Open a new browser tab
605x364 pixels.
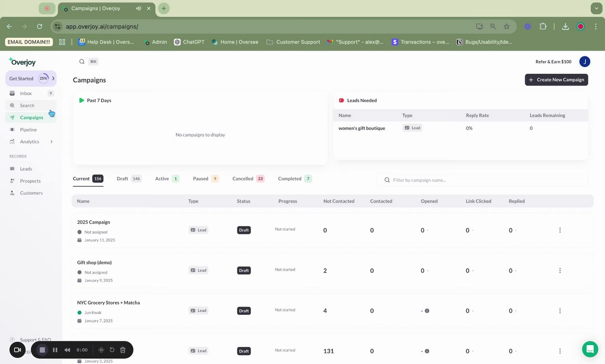point(164,9)
